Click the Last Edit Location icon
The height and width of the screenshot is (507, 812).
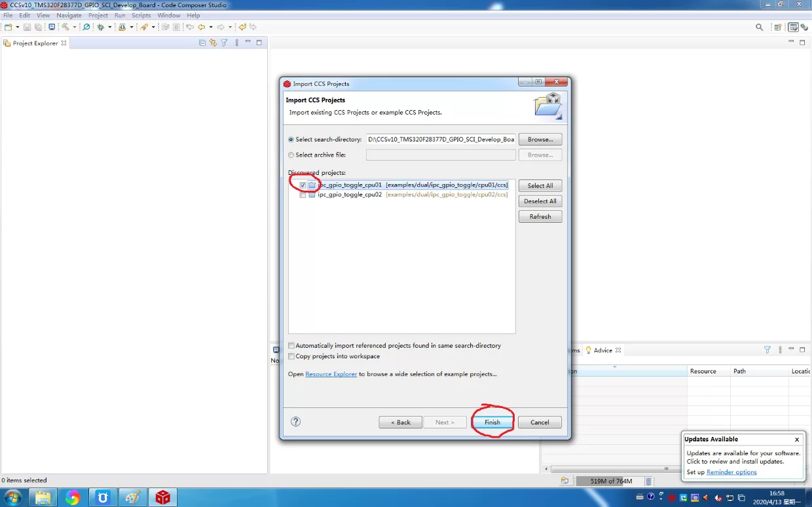(190, 27)
